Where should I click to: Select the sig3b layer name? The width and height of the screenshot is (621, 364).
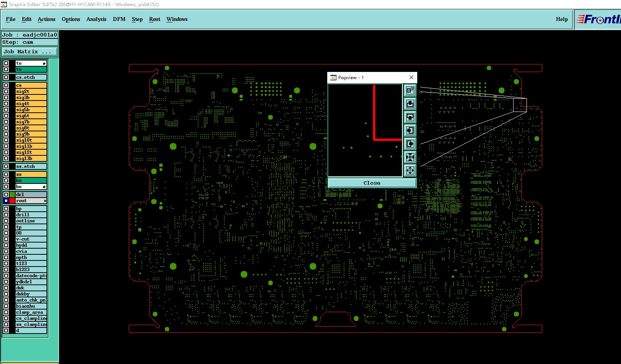(31, 97)
